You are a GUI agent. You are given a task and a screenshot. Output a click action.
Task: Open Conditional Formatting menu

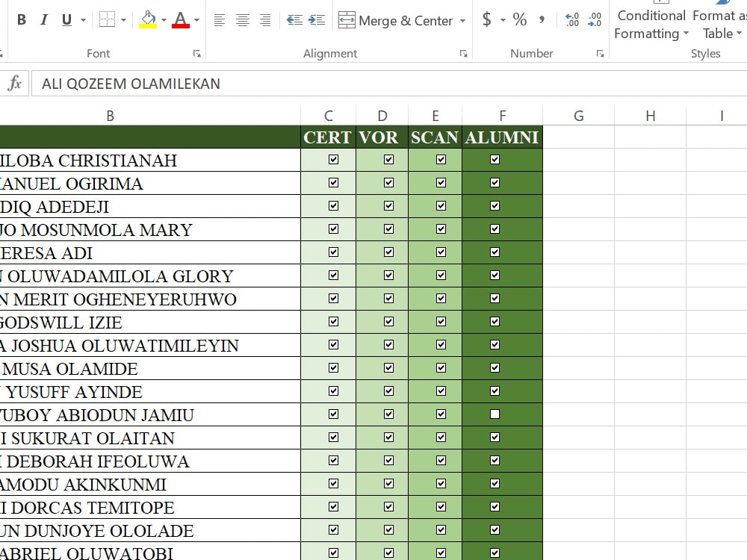(651, 25)
